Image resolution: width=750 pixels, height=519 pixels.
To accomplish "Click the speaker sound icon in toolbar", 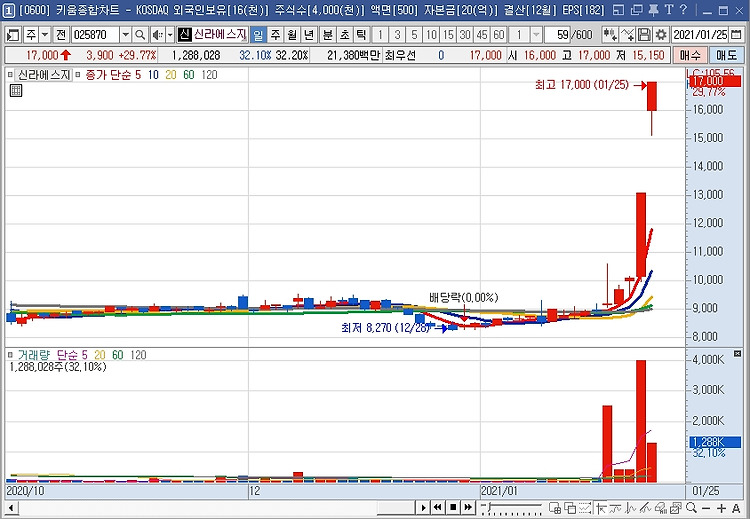I will pos(157,34).
